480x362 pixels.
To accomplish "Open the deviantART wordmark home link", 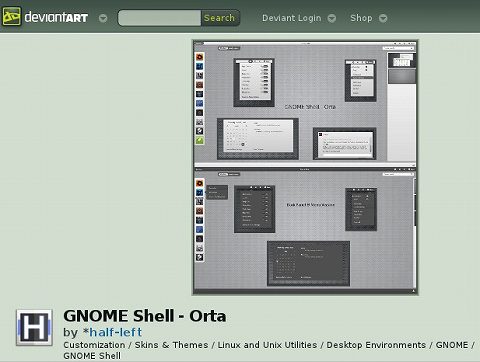I will [56, 17].
